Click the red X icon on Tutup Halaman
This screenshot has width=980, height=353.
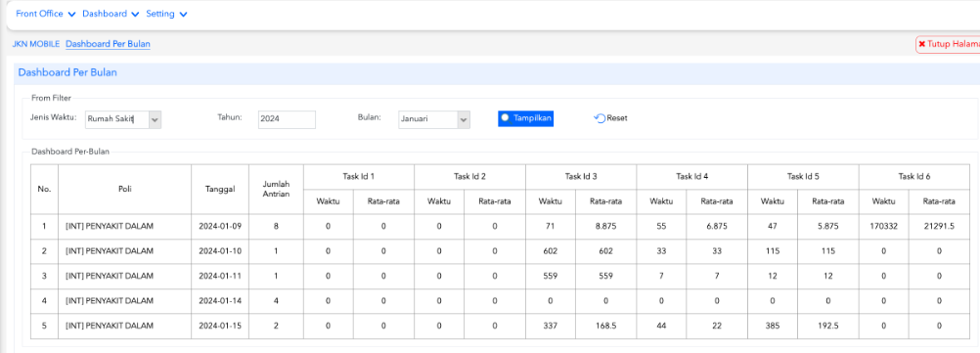pyautogui.click(x=922, y=44)
